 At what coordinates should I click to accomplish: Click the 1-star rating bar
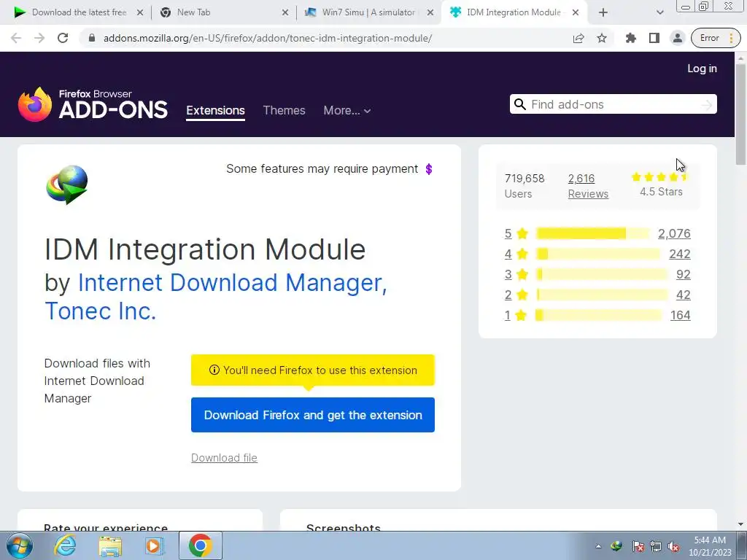point(598,315)
